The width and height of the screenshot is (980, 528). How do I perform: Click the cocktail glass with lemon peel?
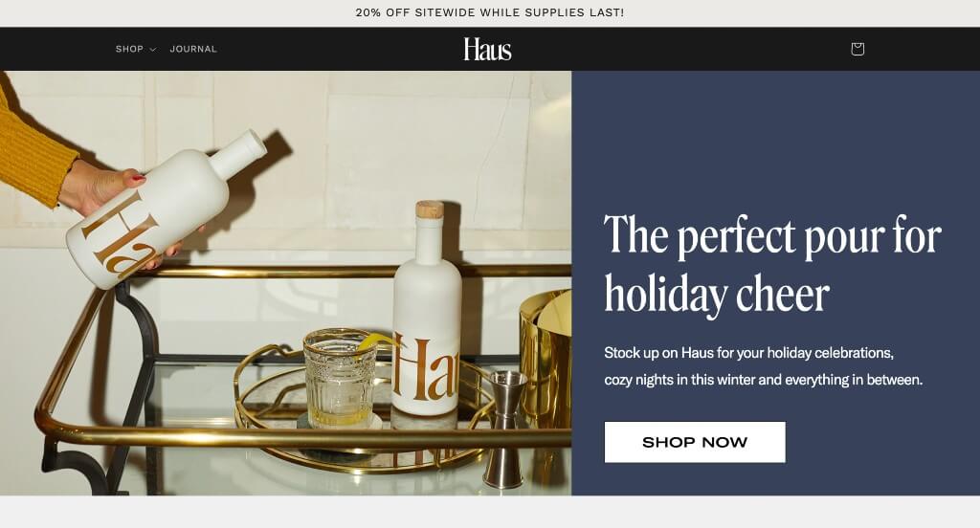coord(340,379)
